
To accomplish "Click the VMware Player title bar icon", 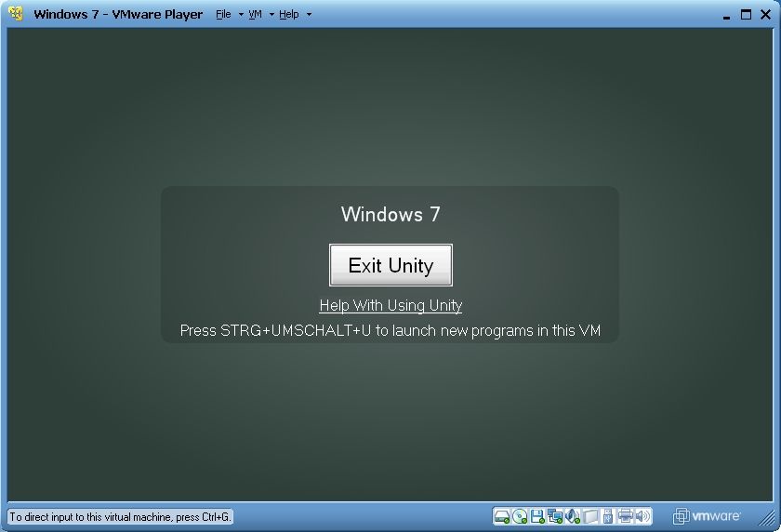I will [x=16, y=14].
